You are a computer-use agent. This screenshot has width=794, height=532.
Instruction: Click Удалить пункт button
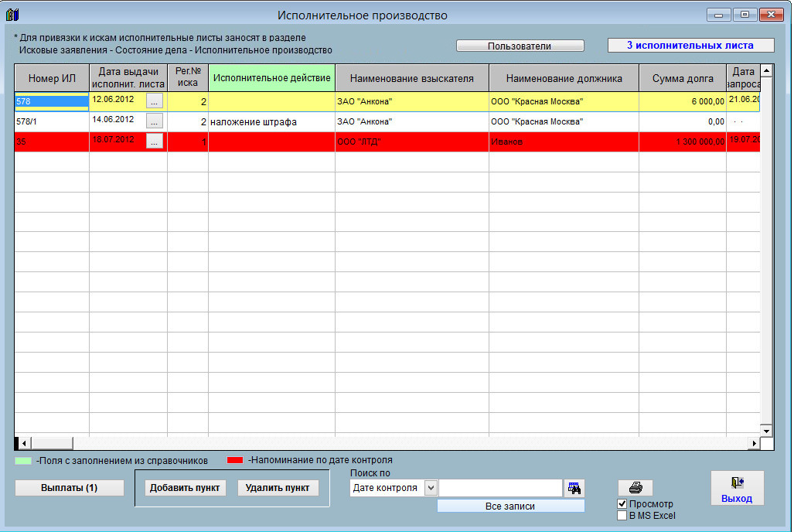point(278,487)
